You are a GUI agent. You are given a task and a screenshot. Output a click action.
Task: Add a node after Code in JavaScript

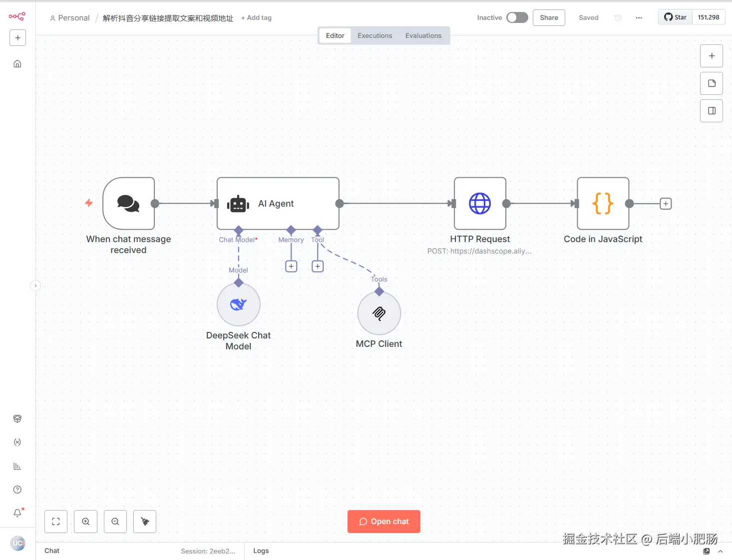point(666,204)
